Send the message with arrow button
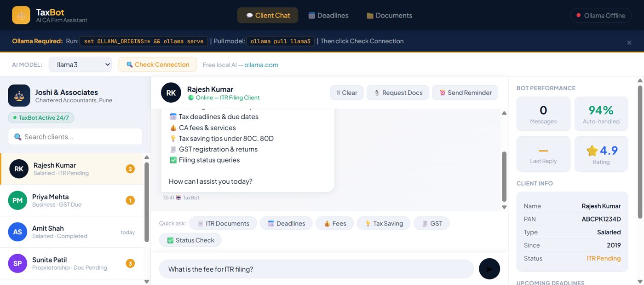Image resolution: width=644 pixels, height=285 pixels. [489, 269]
